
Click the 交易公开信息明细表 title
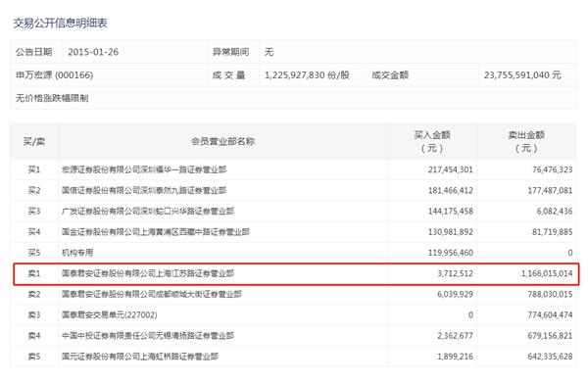[61, 24]
